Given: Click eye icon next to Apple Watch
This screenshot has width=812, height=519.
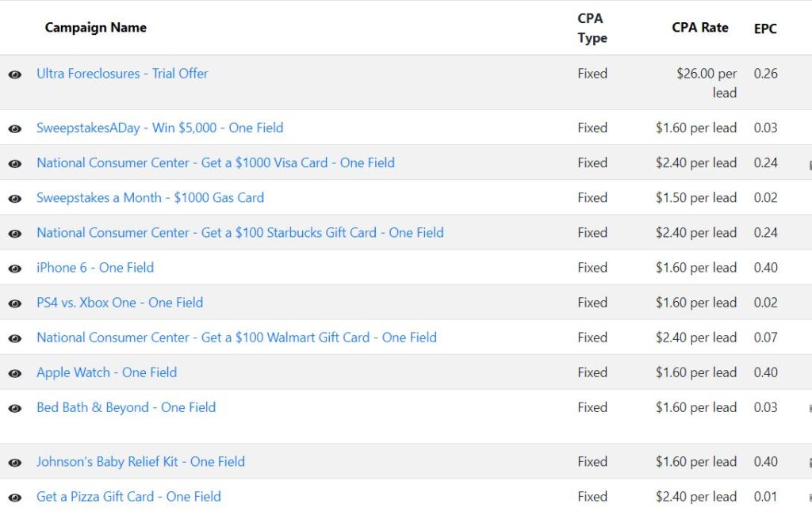Looking at the screenshot, I should click(x=15, y=373).
